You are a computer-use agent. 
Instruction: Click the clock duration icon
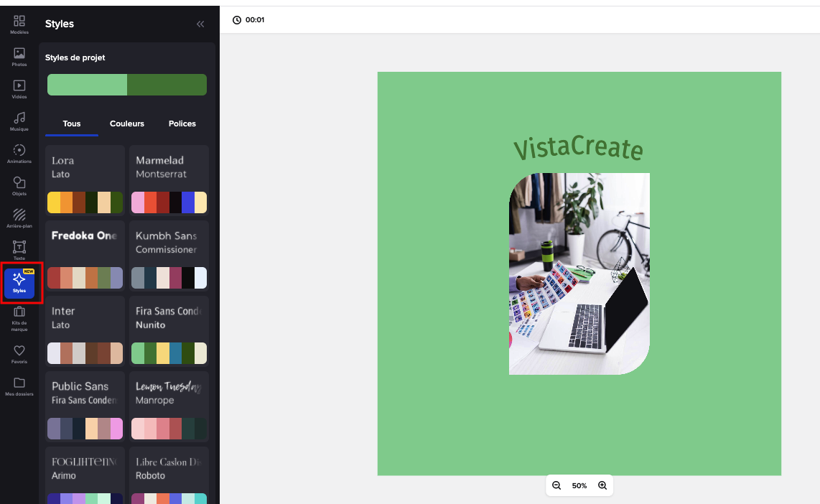[x=237, y=20]
